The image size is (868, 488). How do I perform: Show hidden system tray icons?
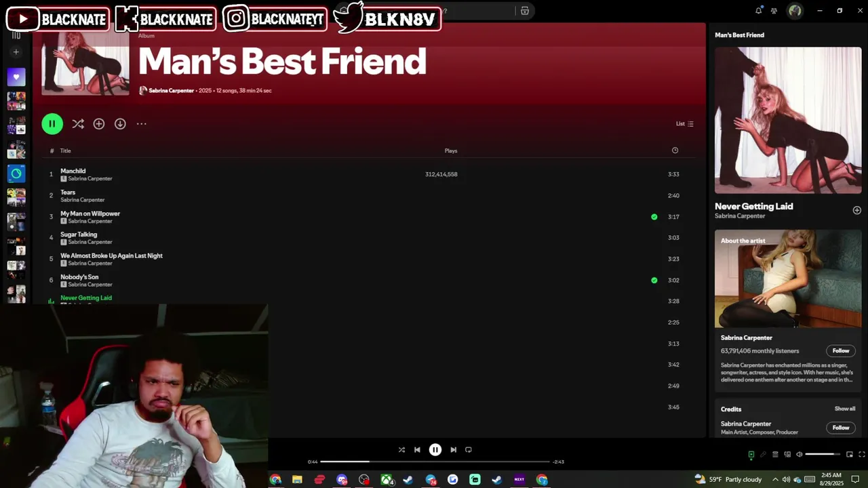[x=775, y=480]
